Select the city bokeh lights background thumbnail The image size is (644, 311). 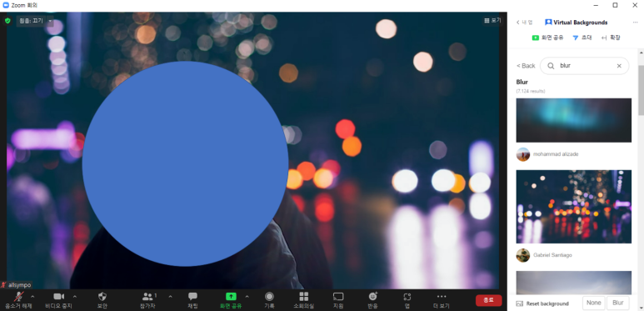(574, 207)
